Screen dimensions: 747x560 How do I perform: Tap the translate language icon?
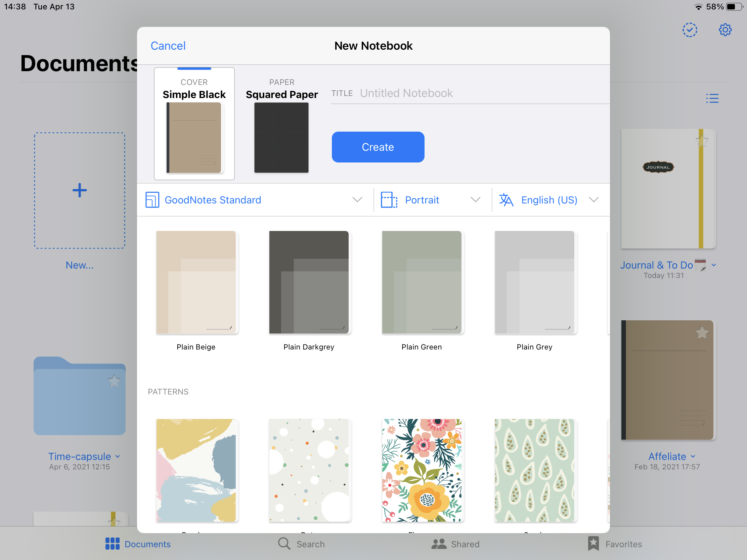click(506, 200)
